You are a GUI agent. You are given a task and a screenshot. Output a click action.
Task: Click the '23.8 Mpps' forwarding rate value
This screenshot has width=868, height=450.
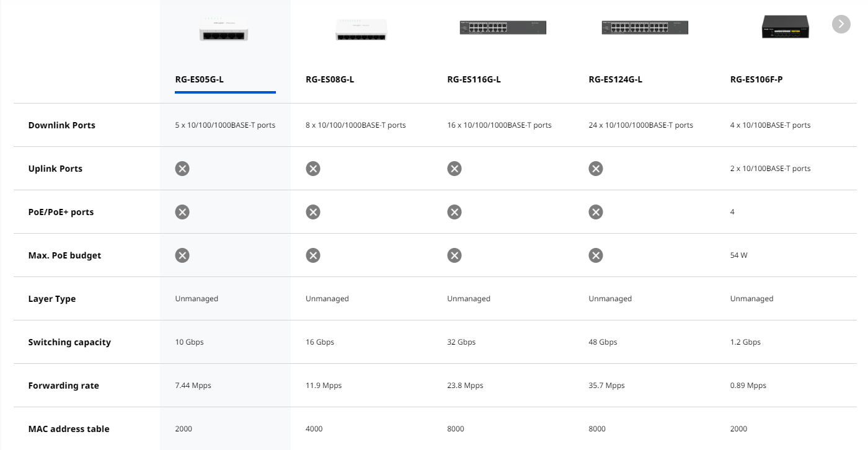465,386
